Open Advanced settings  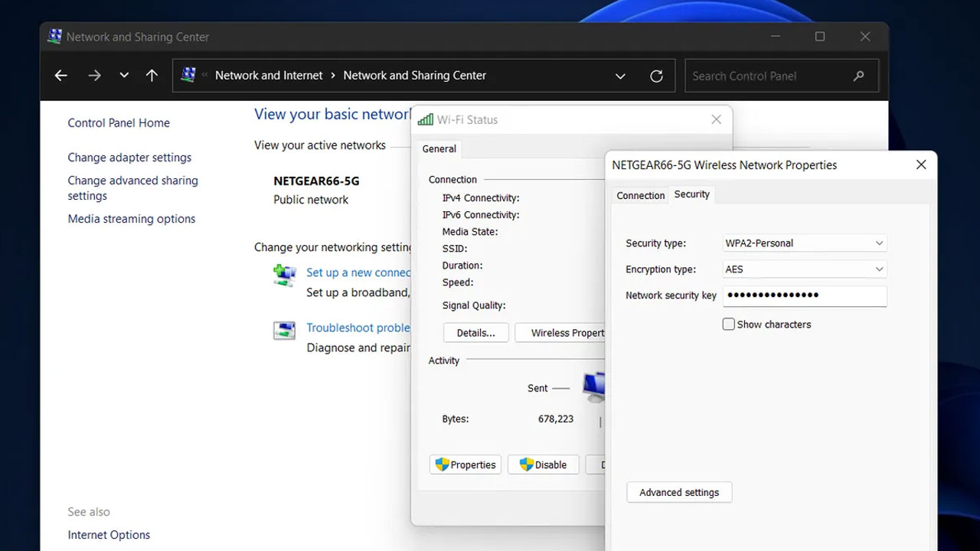pyautogui.click(x=679, y=492)
